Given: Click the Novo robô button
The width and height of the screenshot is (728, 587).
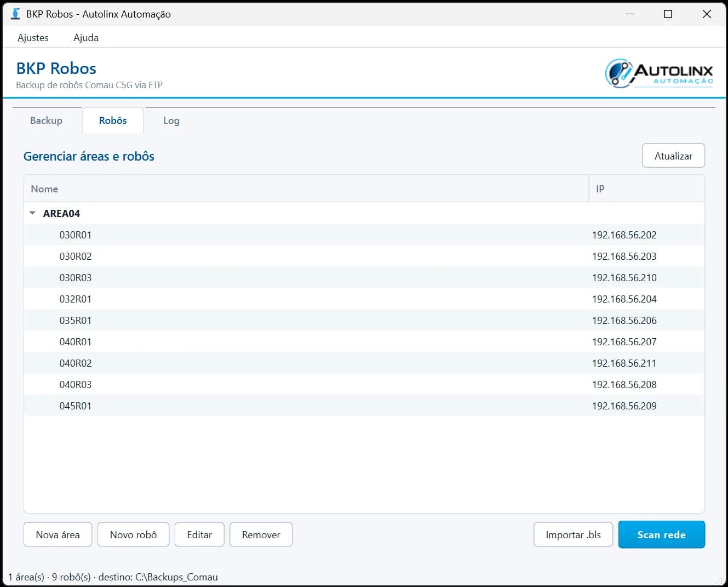Looking at the screenshot, I should 133,534.
